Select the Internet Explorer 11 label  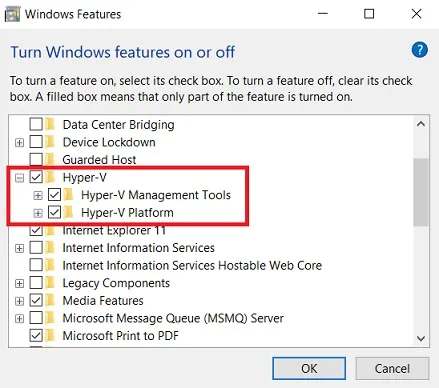point(114,230)
